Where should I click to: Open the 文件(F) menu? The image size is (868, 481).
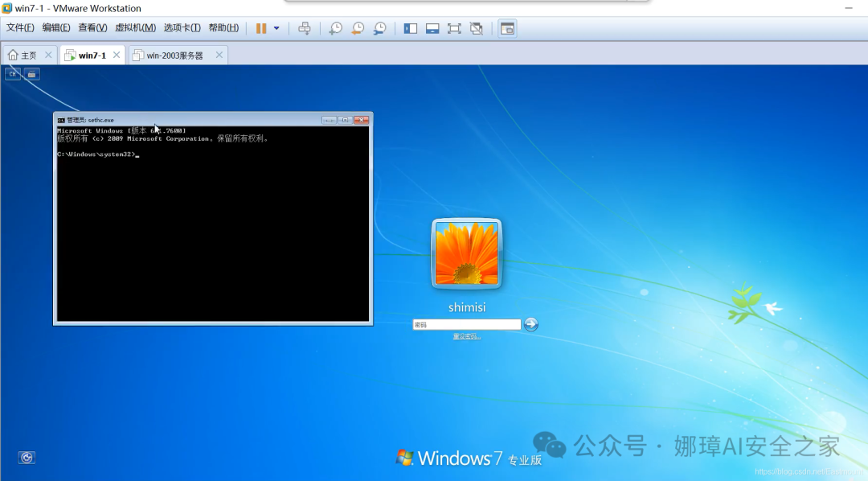(x=20, y=27)
